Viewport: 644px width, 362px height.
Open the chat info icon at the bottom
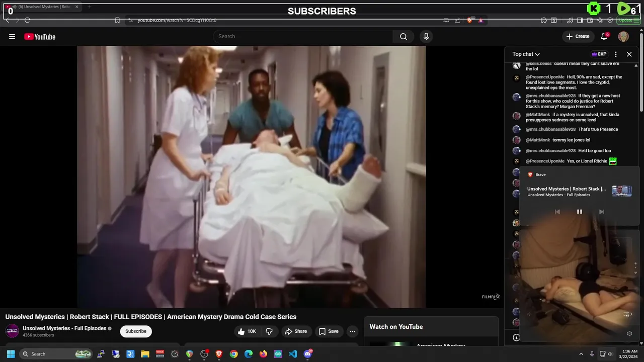click(x=516, y=337)
